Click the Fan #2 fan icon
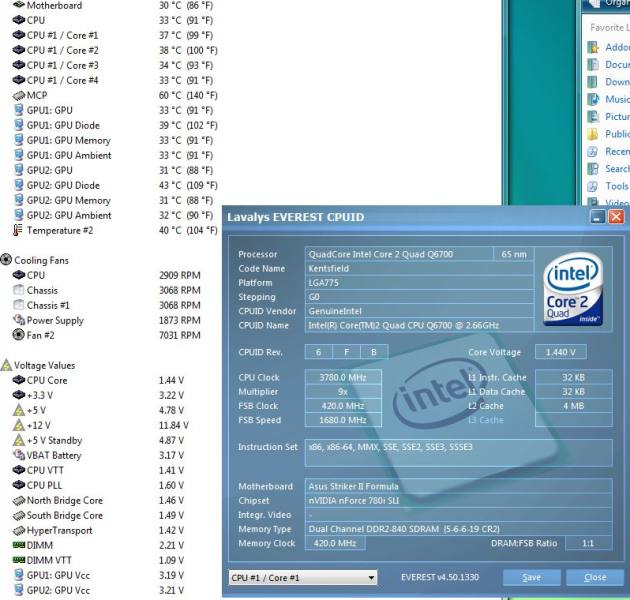The image size is (630, 600). point(18,335)
